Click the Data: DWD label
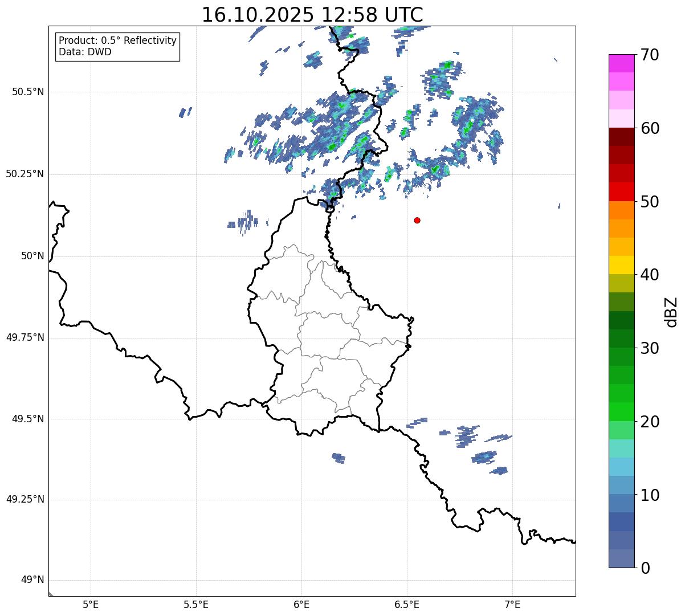This screenshot has height=616, width=685. (85, 52)
